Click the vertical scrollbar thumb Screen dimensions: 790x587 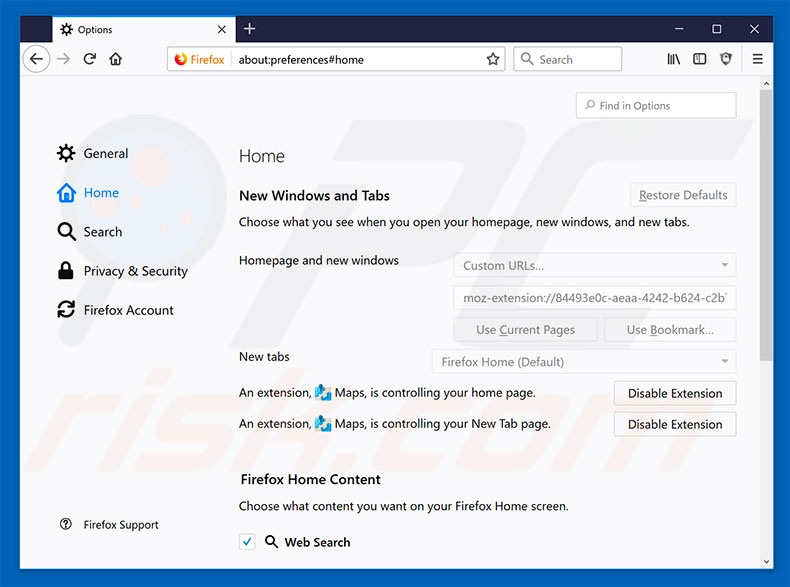pyautogui.click(x=766, y=225)
